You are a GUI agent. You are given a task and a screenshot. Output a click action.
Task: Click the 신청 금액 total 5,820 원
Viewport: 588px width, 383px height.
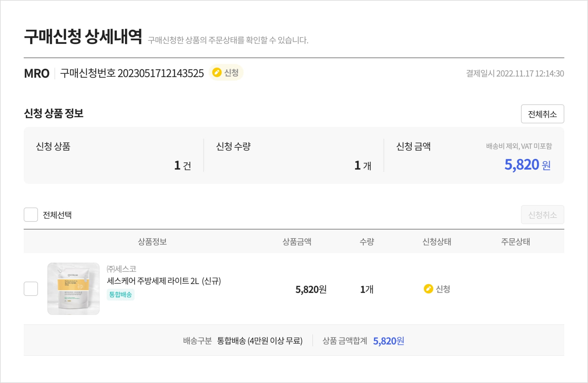(x=527, y=165)
